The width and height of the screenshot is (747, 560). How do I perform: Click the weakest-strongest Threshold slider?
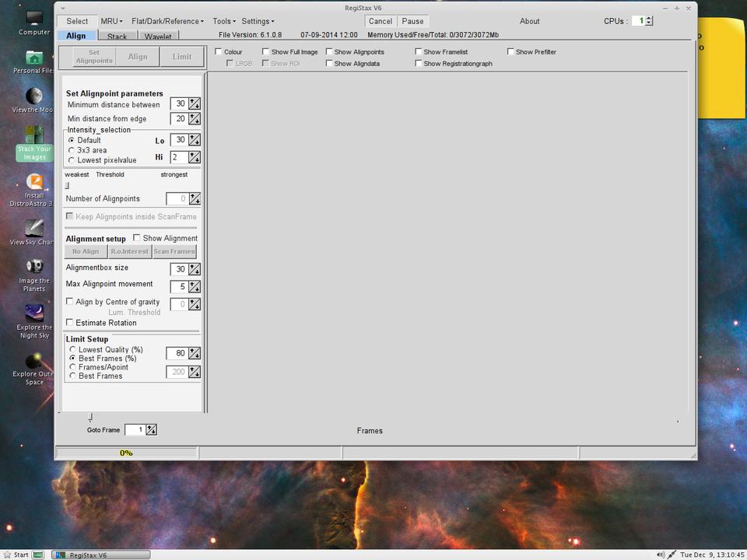[x=67, y=185]
